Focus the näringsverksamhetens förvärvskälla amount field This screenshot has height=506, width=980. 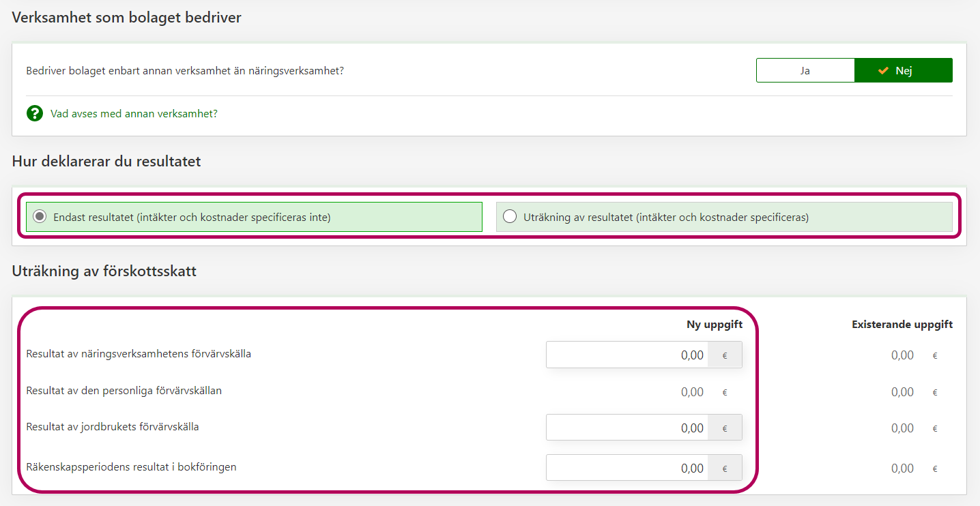click(x=626, y=355)
